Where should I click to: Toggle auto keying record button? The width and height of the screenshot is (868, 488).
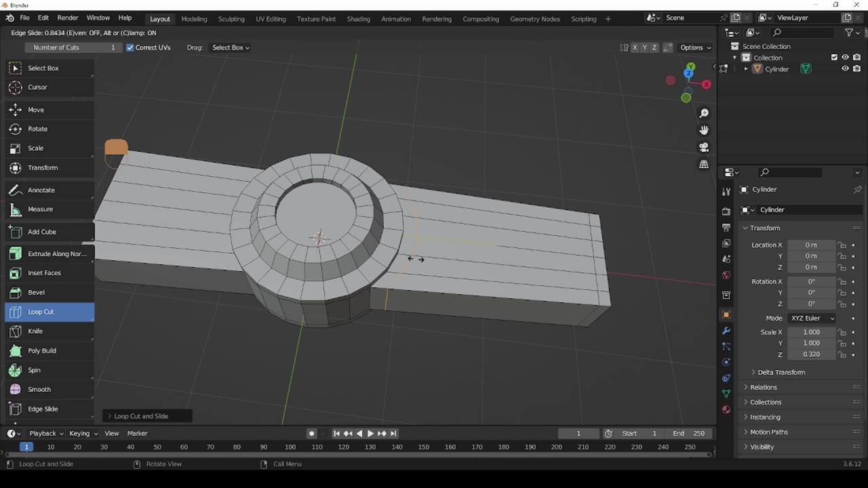pos(311,434)
